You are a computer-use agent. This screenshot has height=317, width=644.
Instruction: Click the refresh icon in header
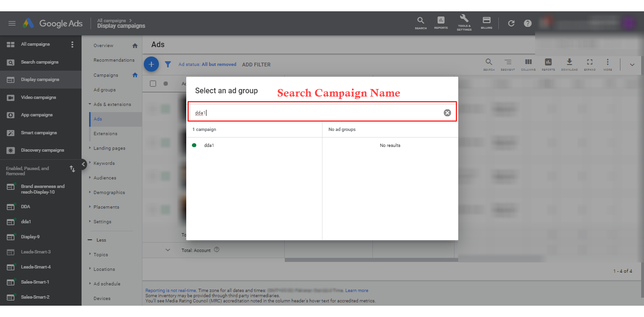click(x=511, y=23)
